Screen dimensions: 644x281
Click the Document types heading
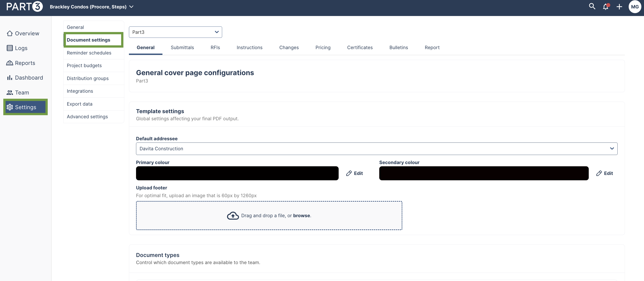click(158, 255)
